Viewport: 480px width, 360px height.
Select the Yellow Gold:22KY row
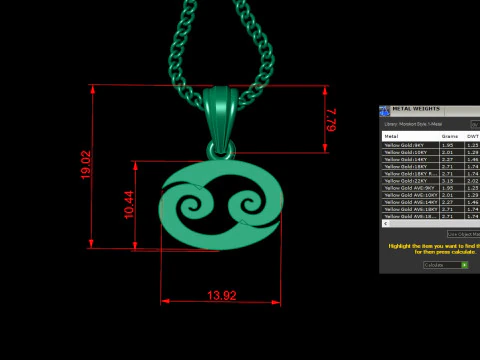431,181
